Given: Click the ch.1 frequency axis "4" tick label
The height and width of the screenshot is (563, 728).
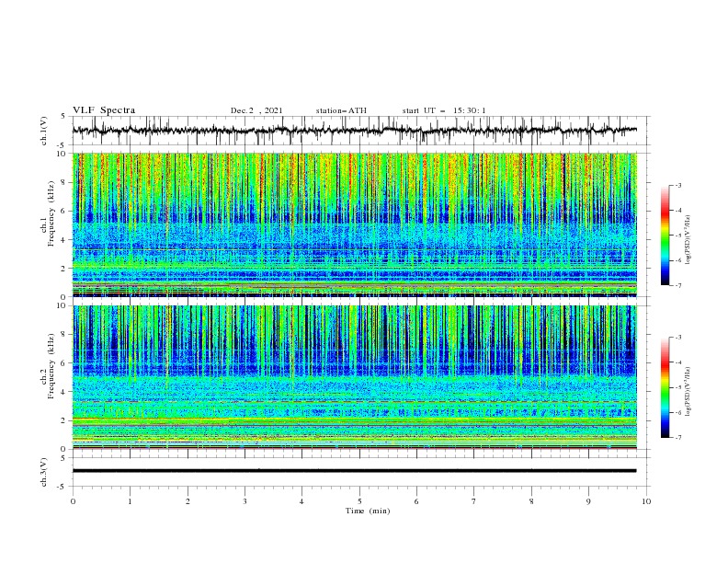Looking at the screenshot, I should tap(65, 240).
